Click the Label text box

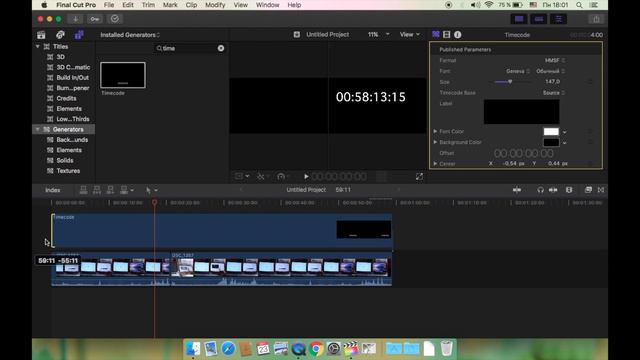click(x=521, y=111)
